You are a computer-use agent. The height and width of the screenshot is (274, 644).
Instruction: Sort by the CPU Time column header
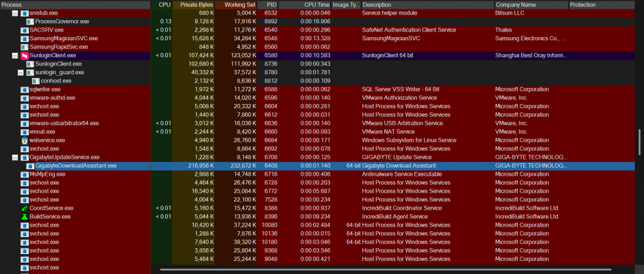click(305, 4)
